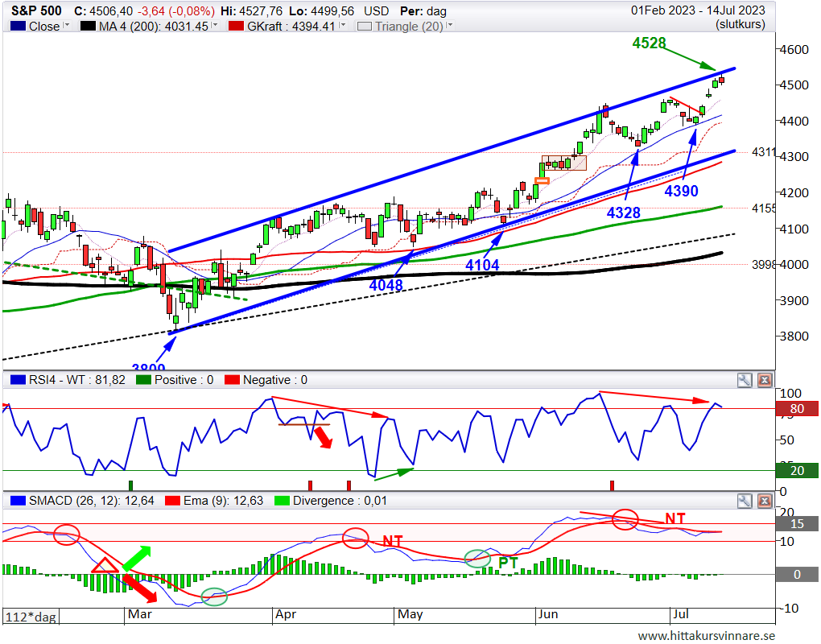The width and height of the screenshot is (821, 644).
Task: Click the May label on time axis
Action: click(410, 614)
